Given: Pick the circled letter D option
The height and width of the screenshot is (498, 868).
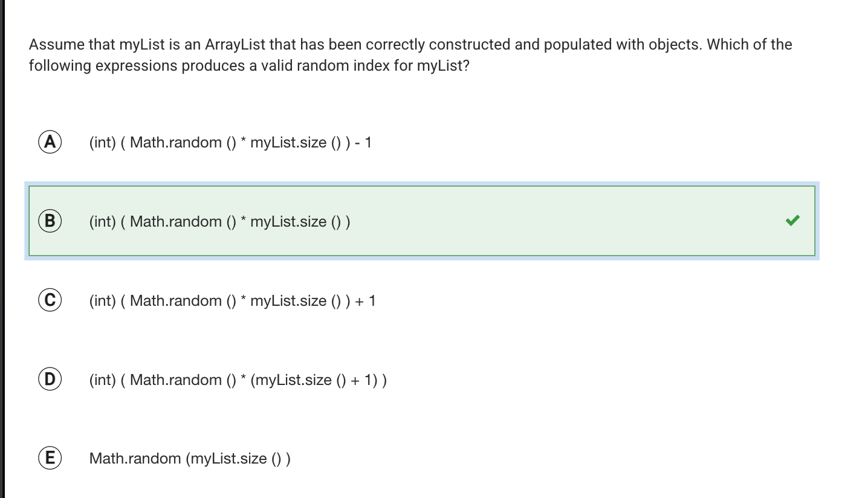Looking at the screenshot, I should [x=51, y=380].
